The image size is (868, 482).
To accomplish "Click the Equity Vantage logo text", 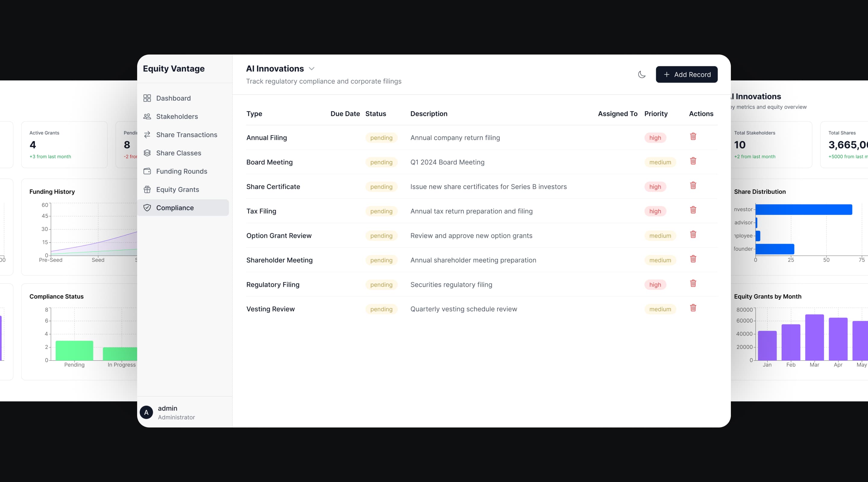I will pyautogui.click(x=174, y=69).
